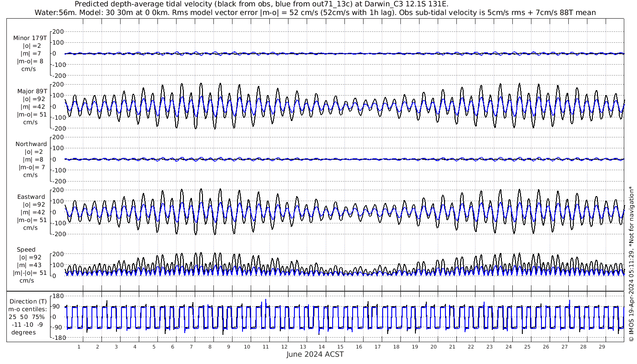Viewport: 637px width, 364px height.
Task: Click the day '24' label on the x-axis
Action: (508, 347)
